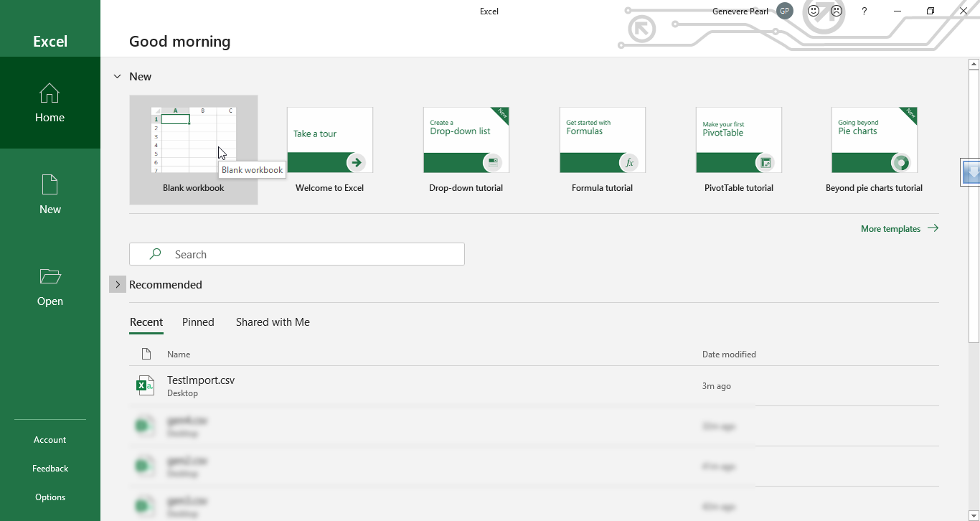Open the PivotTable tutorial template
Screen dimensions: 980x521
point(739,150)
